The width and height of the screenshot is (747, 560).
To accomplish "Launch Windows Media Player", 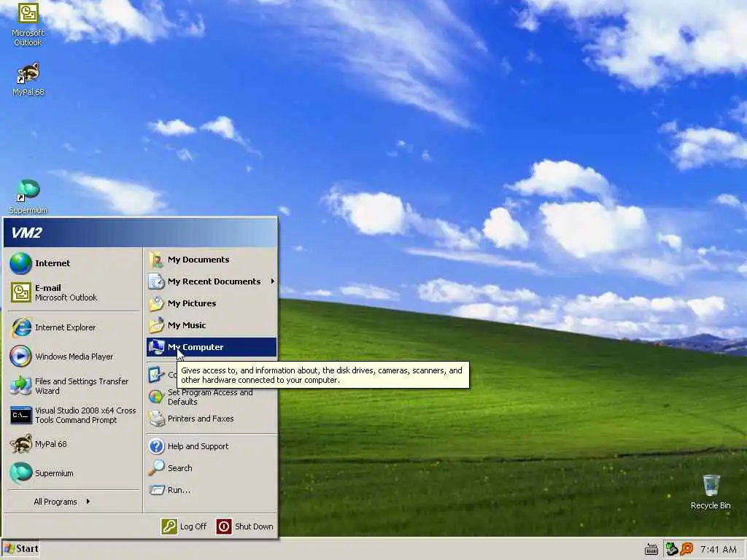I will 74,357.
